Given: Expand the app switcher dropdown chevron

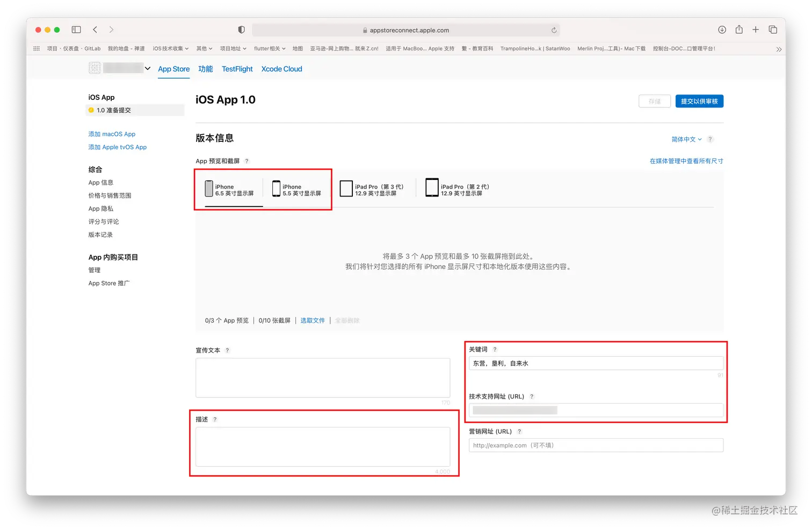Looking at the screenshot, I should click(x=148, y=68).
